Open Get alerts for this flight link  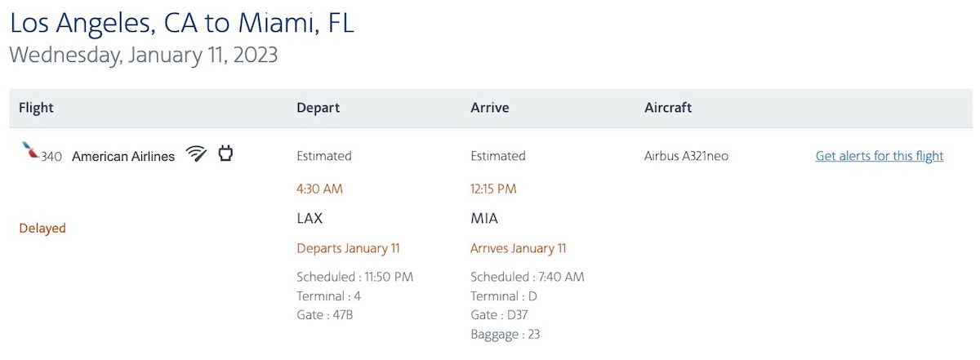coord(880,156)
